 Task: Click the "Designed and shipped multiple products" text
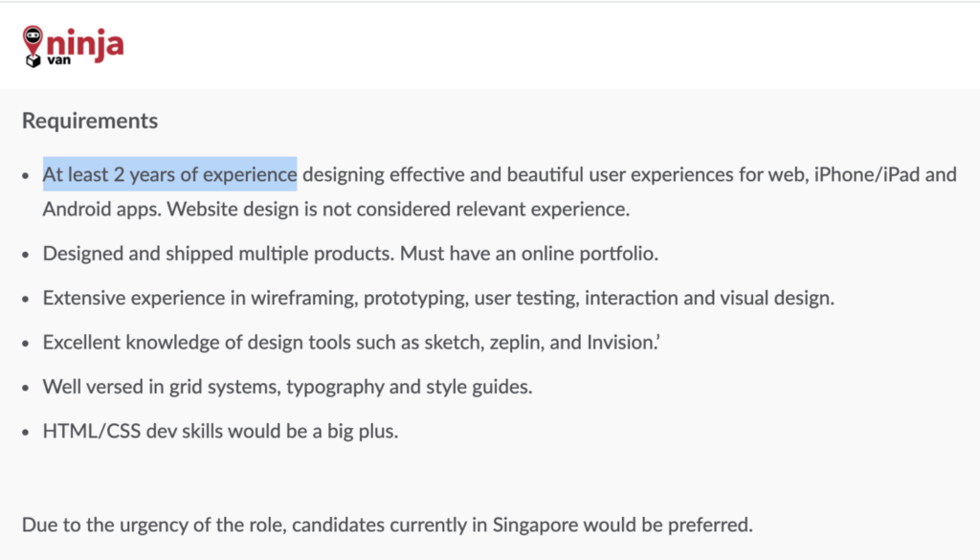tap(217, 255)
